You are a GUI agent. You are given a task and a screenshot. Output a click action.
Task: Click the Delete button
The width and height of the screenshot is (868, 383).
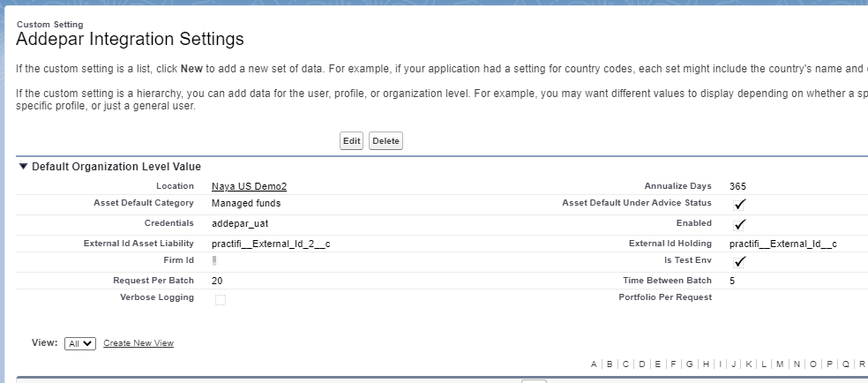[385, 141]
